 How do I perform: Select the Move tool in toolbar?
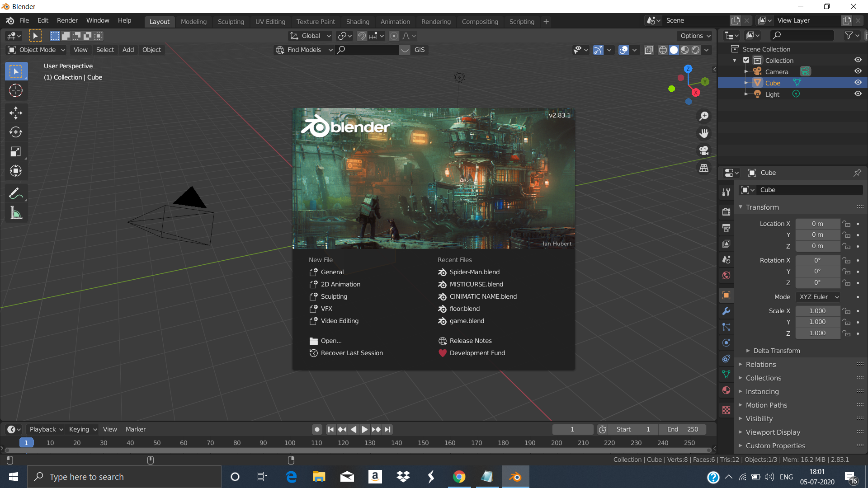click(x=16, y=113)
